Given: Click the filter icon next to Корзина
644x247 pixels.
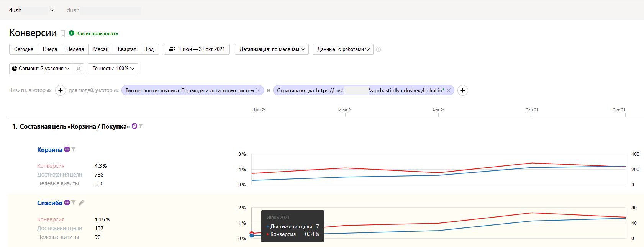Looking at the screenshot, I should [74, 149].
